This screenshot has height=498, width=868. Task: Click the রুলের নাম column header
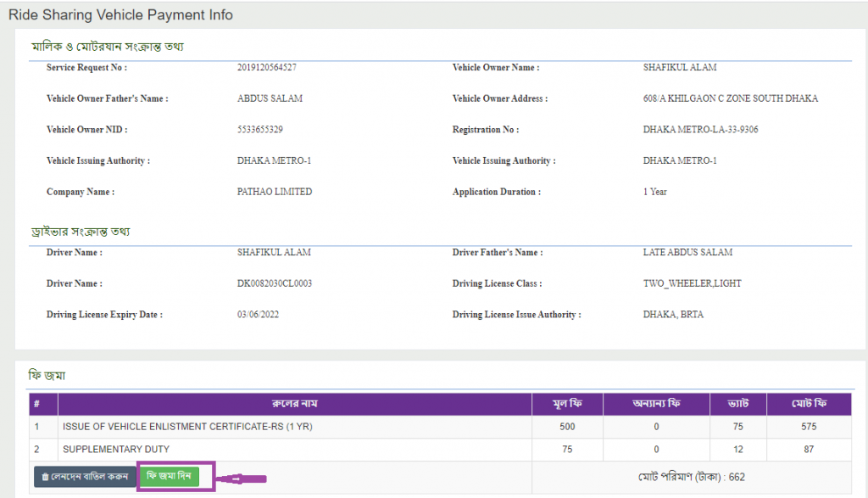294,404
